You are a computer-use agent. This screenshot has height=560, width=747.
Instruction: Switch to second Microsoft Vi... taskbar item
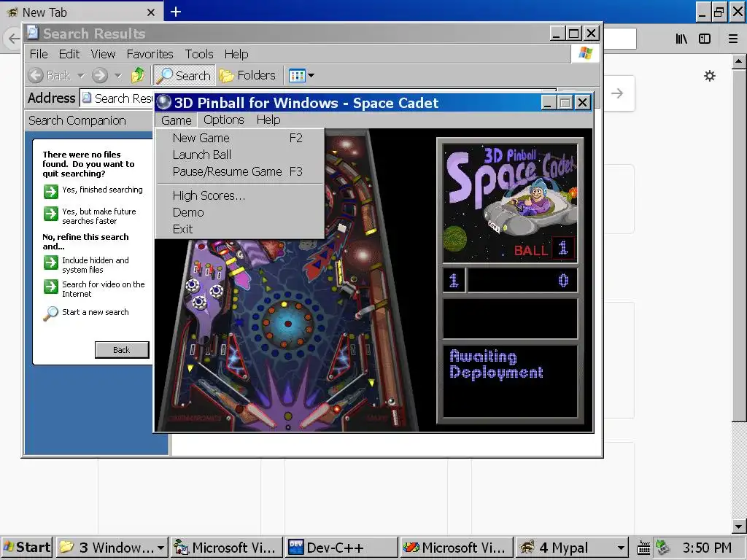(x=457, y=548)
